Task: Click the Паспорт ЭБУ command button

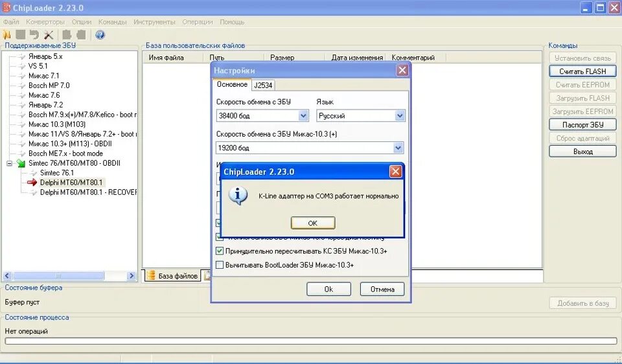Action: [x=582, y=124]
